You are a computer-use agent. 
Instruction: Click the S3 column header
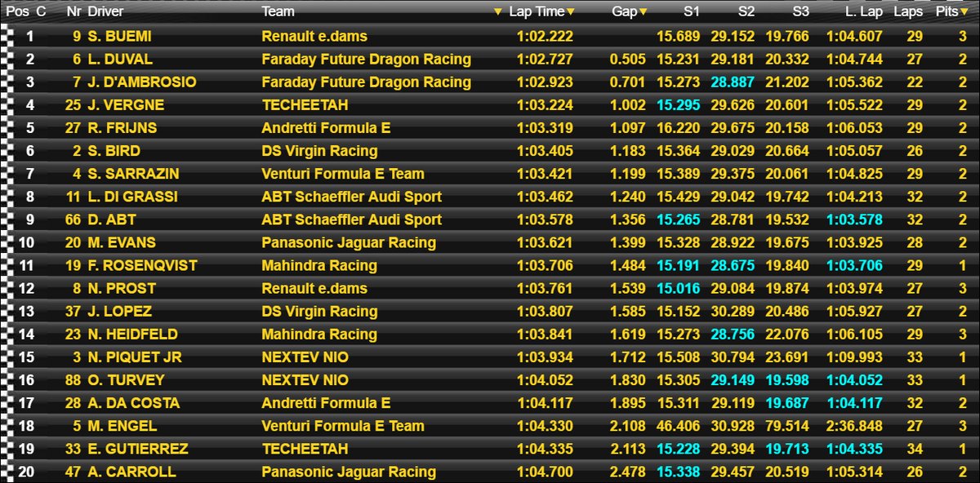(800, 12)
